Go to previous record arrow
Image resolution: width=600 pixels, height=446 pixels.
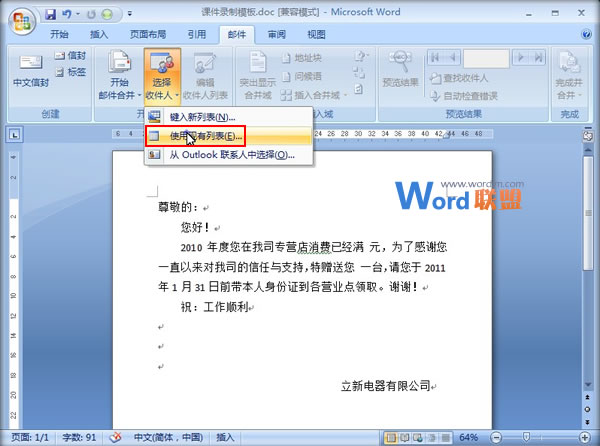(452, 58)
